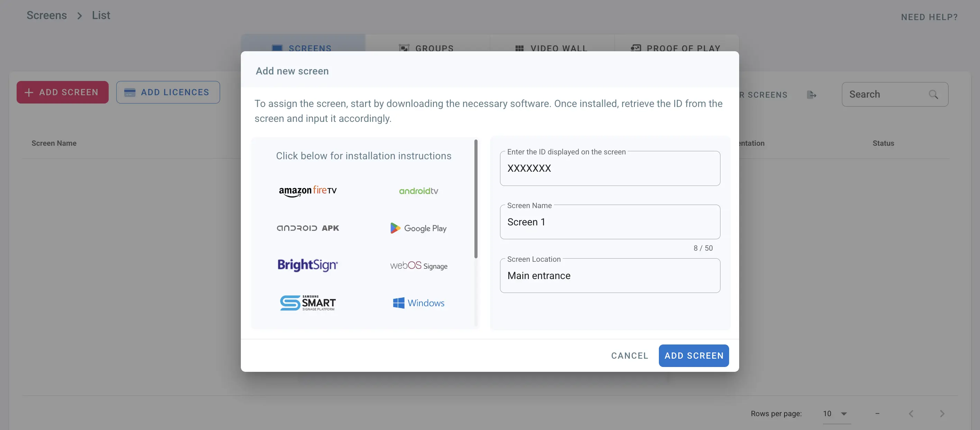Screen dimensions: 980x430
Task: Focus the screen ID input field
Action: point(609,169)
